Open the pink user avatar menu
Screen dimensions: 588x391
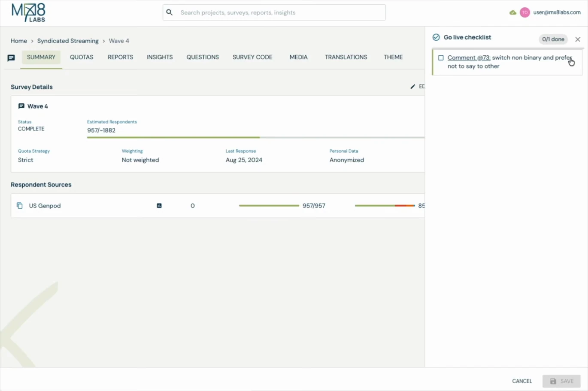pyautogui.click(x=524, y=12)
